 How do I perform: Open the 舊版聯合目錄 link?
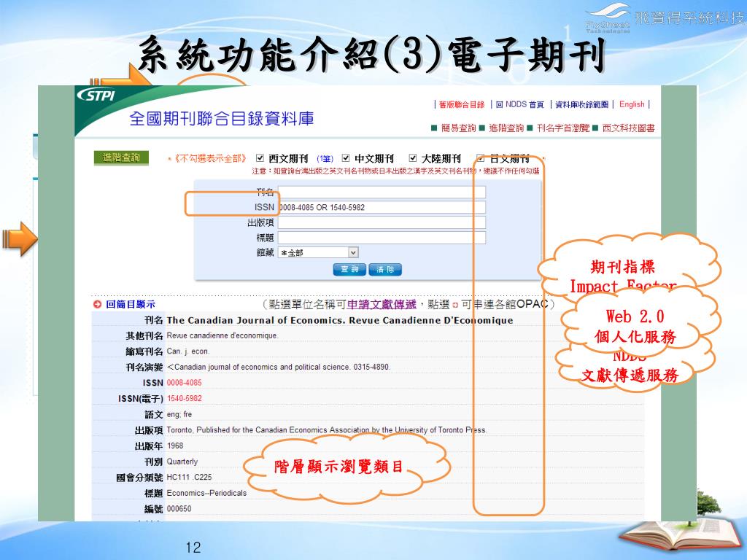tap(462, 104)
